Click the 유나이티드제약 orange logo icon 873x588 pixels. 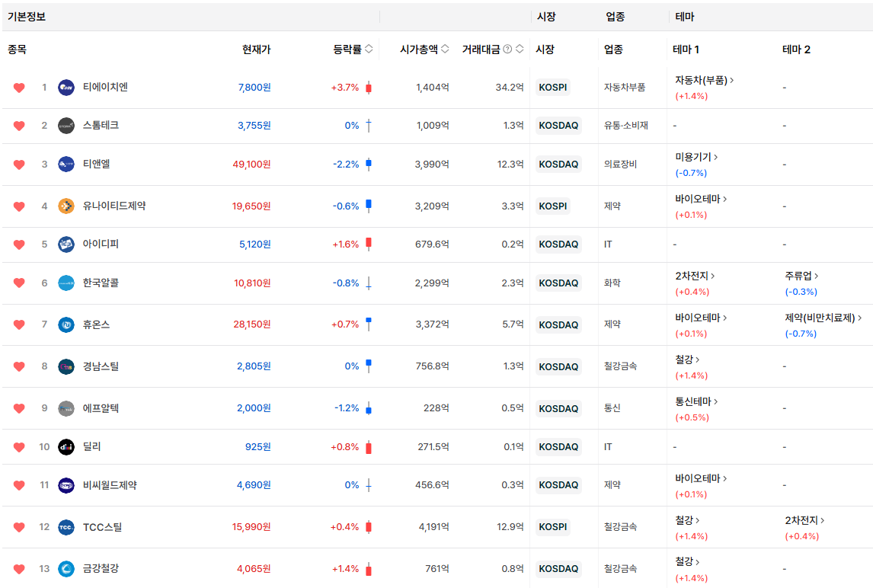(x=66, y=206)
